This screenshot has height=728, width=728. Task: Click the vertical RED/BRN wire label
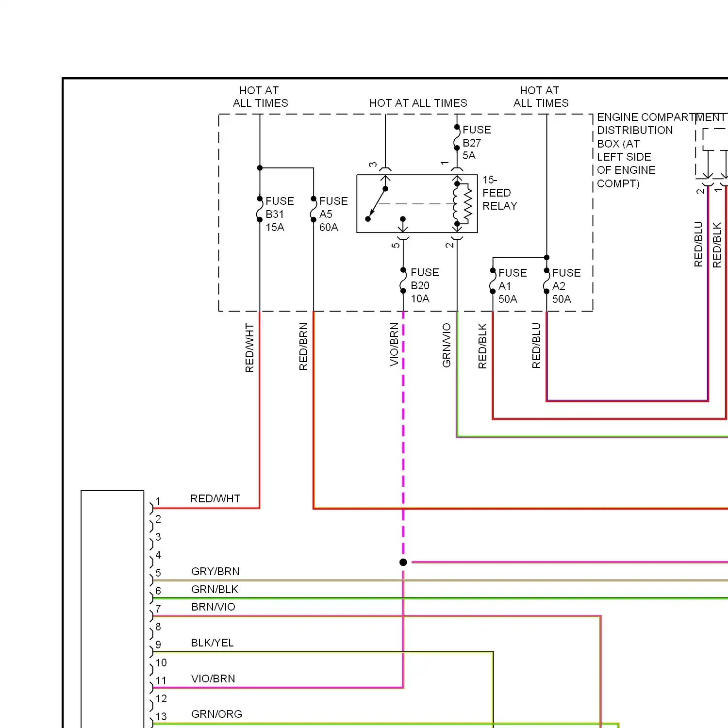303,347
